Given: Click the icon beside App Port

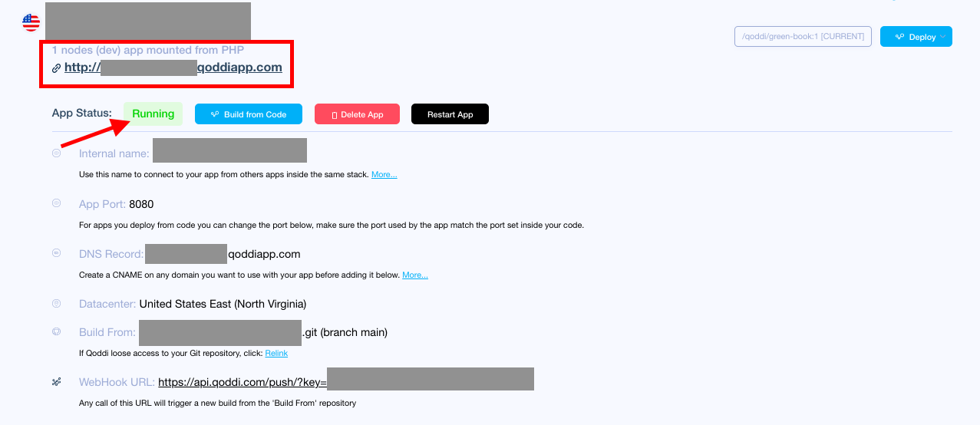Looking at the screenshot, I should pyautogui.click(x=56, y=203).
